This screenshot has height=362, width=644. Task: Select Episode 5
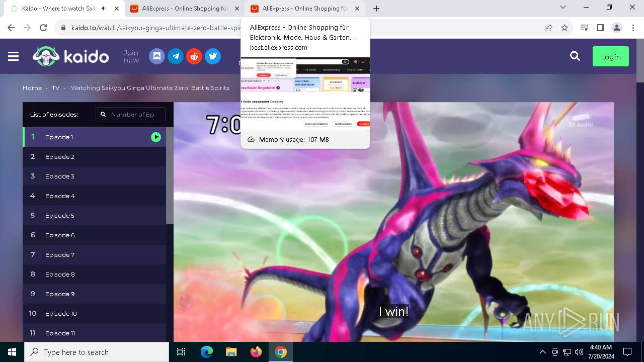(94, 215)
